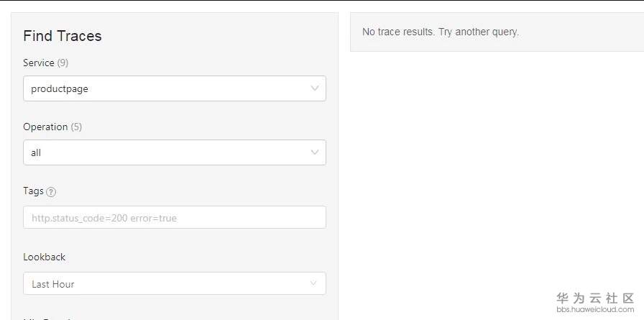Click the Operation field label
The width and height of the screenshot is (644, 320).
pos(45,127)
